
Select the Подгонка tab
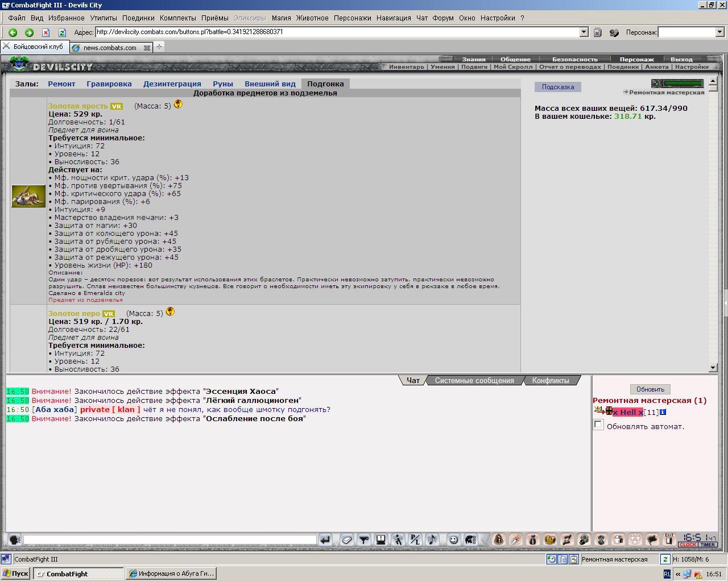tap(325, 84)
